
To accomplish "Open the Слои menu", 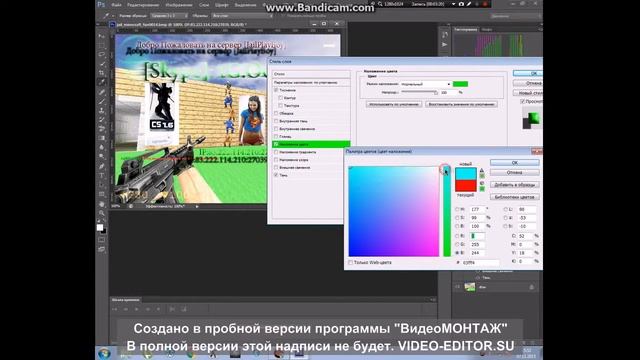I will (x=204, y=5).
